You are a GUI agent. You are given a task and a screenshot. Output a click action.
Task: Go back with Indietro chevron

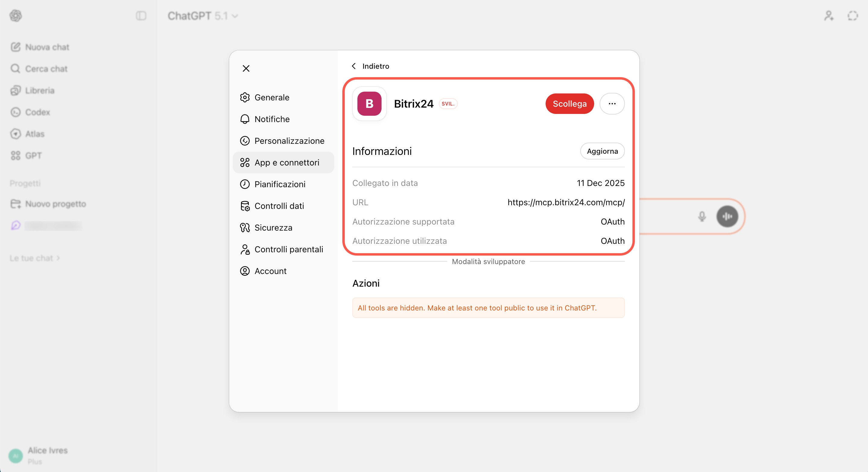tap(370, 66)
